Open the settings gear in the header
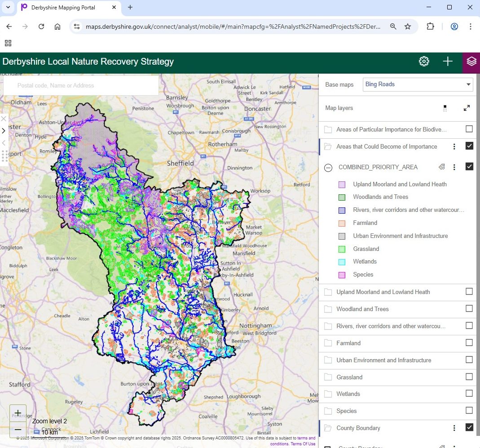Image resolution: width=480 pixels, height=448 pixels. 424,61
